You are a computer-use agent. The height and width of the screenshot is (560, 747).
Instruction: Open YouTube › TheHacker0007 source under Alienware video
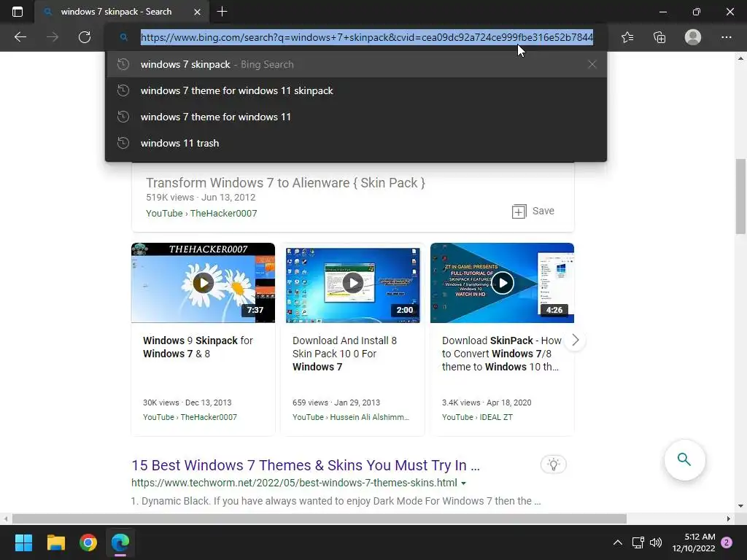tap(201, 214)
